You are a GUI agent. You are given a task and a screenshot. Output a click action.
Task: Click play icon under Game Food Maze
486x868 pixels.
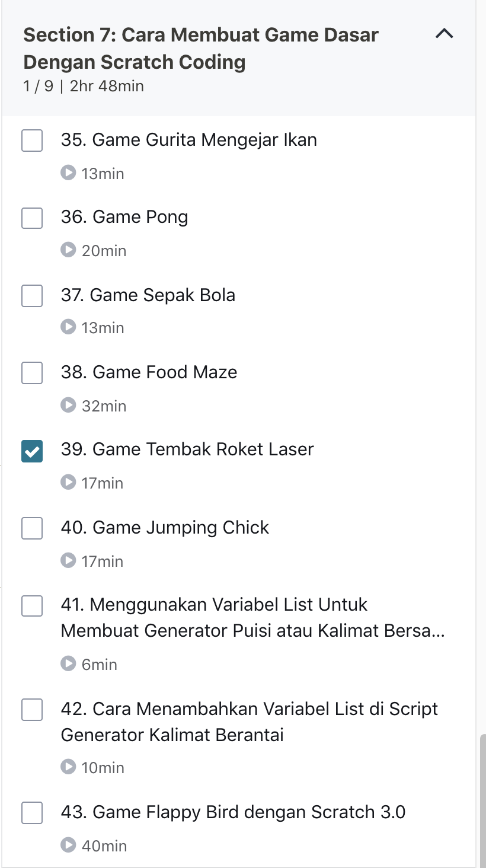pyautogui.click(x=68, y=405)
